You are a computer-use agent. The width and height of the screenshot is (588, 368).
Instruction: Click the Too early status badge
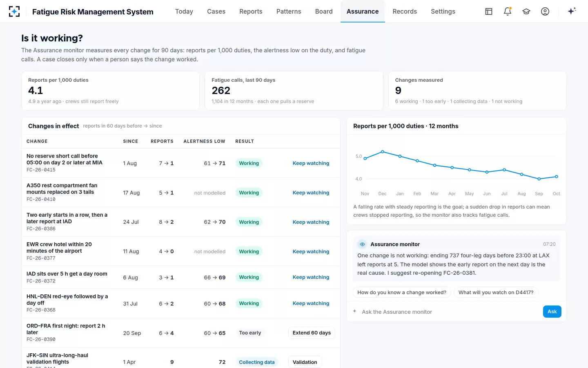pos(250,333)
